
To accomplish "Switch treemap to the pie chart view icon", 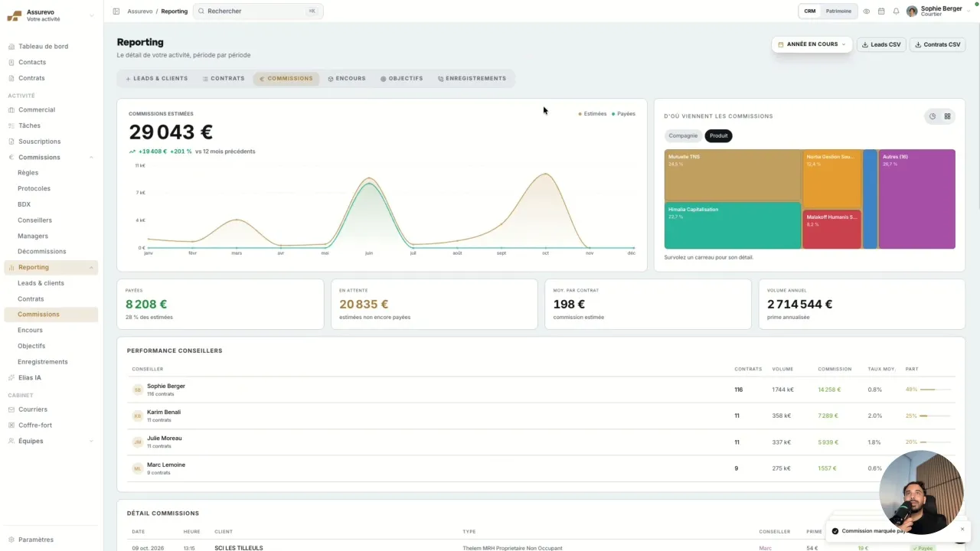I will click(933, 116).
